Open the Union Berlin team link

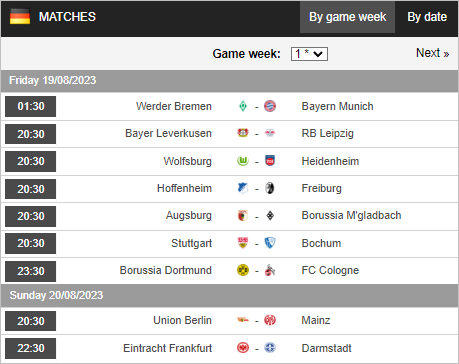point(182,320)
